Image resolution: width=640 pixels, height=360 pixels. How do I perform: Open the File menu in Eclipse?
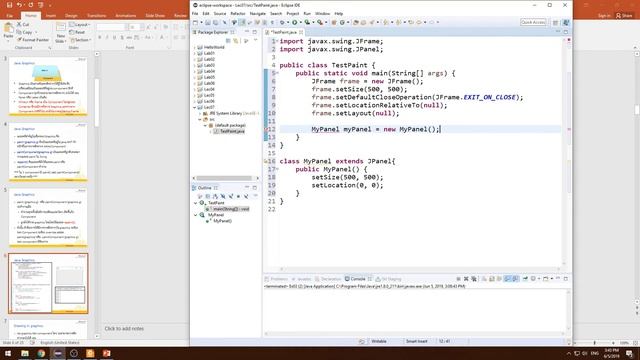[x=195, y=13]
